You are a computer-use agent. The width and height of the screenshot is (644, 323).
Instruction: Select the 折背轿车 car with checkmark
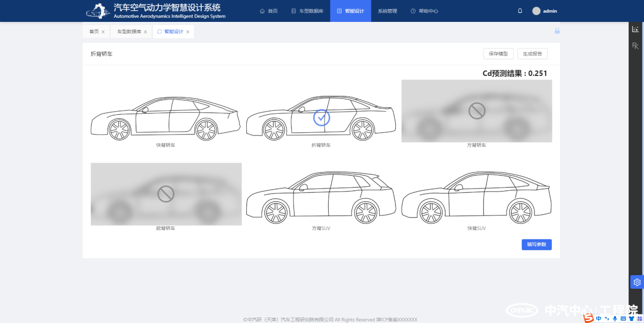click(x=321, y=118)
